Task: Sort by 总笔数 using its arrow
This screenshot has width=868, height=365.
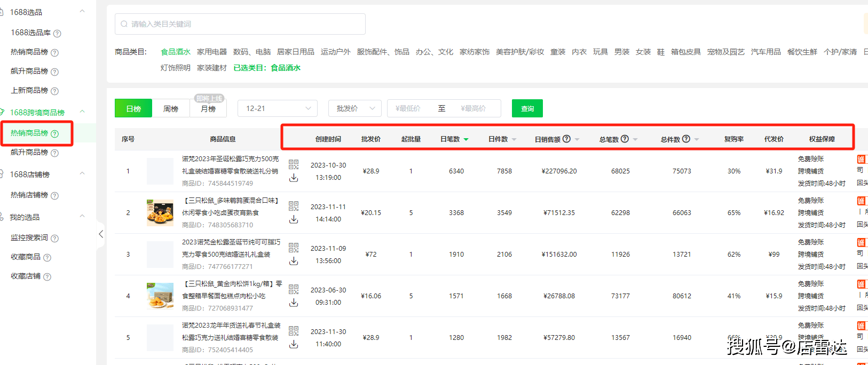Action: pos(635,139)
